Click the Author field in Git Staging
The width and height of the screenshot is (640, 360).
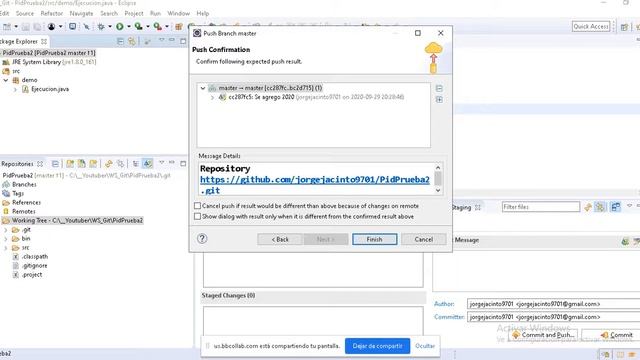(x=553, y=304)
